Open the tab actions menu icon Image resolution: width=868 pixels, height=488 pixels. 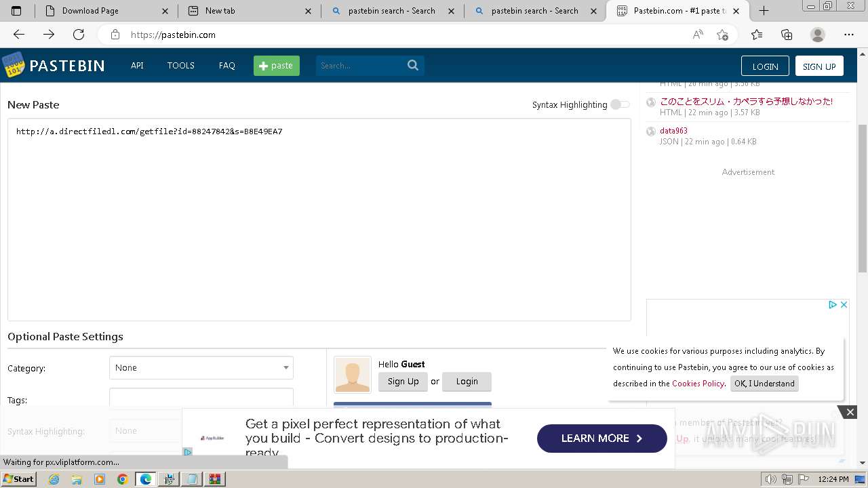pyautogui.click(x=16, y=11)
